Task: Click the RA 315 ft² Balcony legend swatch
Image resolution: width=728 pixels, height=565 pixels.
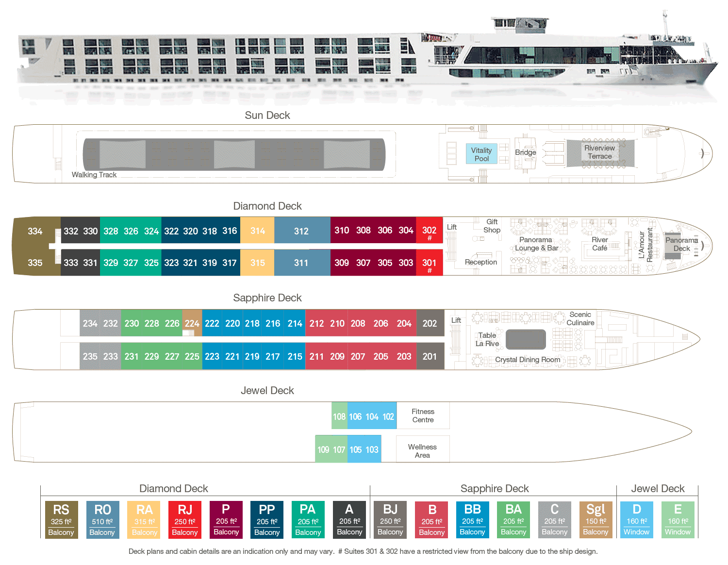Action: 144,520
